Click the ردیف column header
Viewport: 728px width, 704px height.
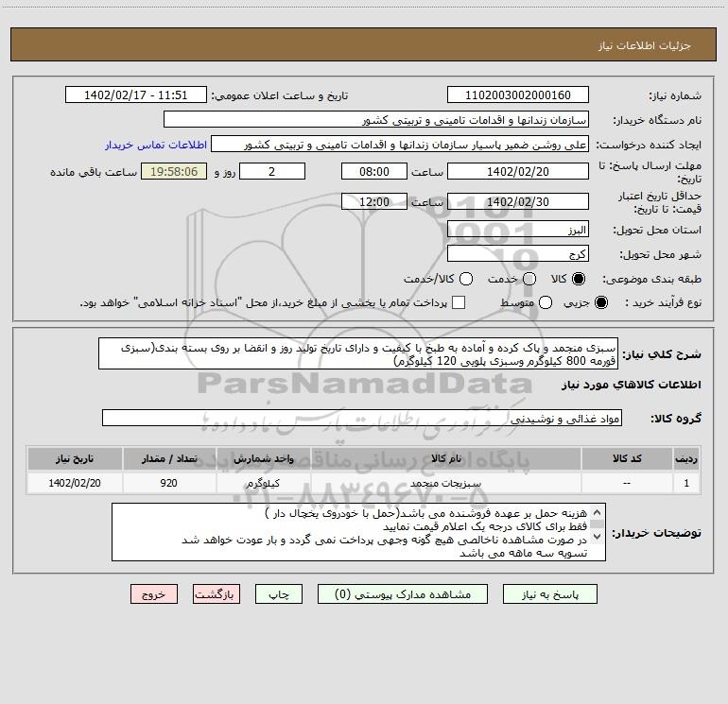(x=686, y=458)
